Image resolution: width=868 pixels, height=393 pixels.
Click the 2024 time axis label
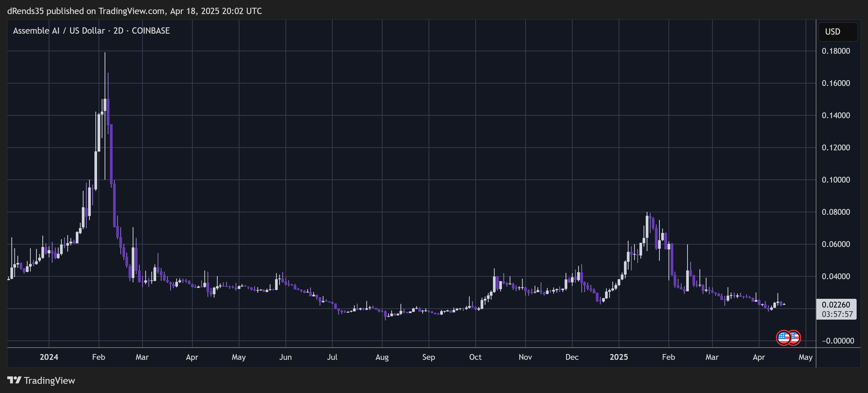[49, 357]
